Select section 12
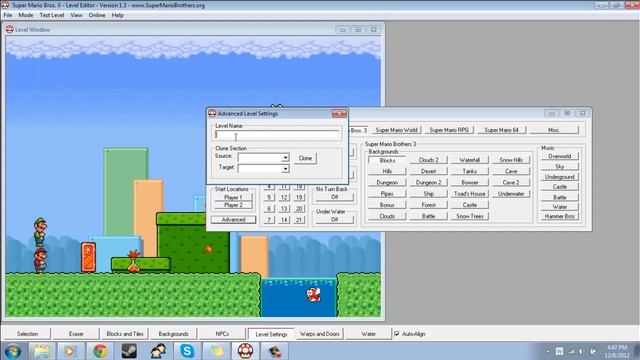 click(284, 198)
